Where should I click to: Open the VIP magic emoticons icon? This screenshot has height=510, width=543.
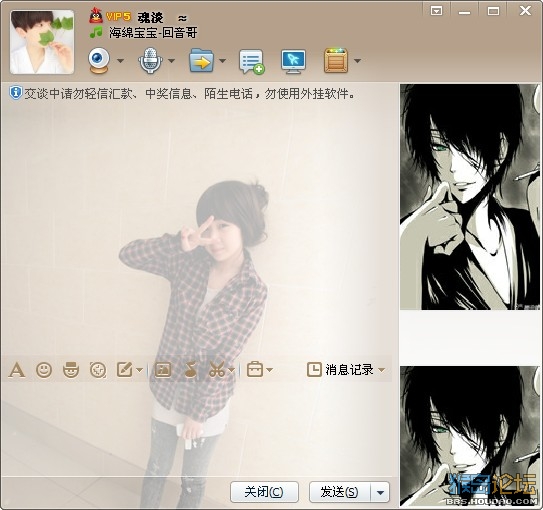(x=71, y=370)
